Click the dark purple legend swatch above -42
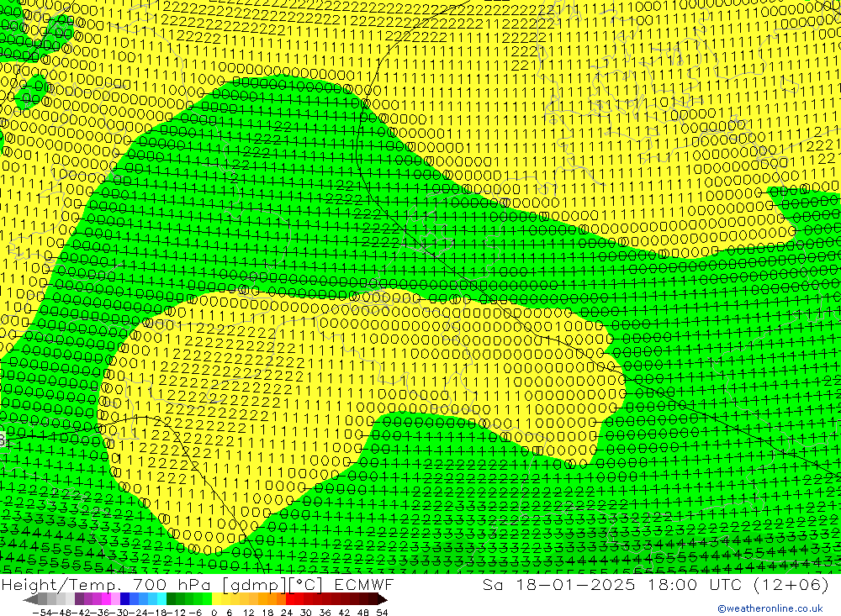The width and height of the screenshot is (841, 616). [x=79, y=599]
